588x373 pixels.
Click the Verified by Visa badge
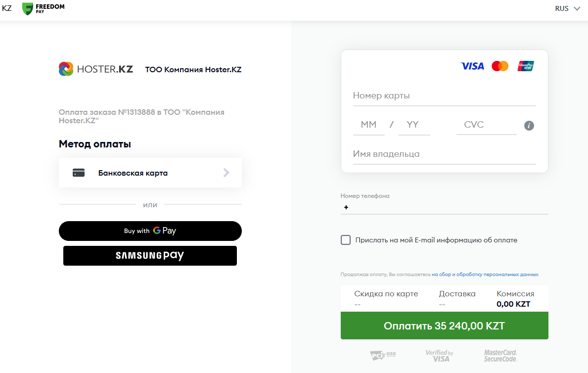point(439,355)
